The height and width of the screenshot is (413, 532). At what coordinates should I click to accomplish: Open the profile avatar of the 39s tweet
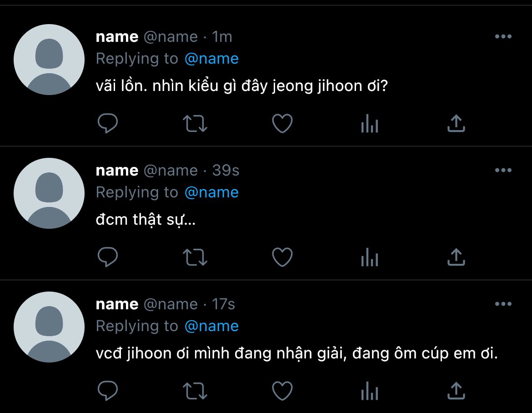(49, 193)
